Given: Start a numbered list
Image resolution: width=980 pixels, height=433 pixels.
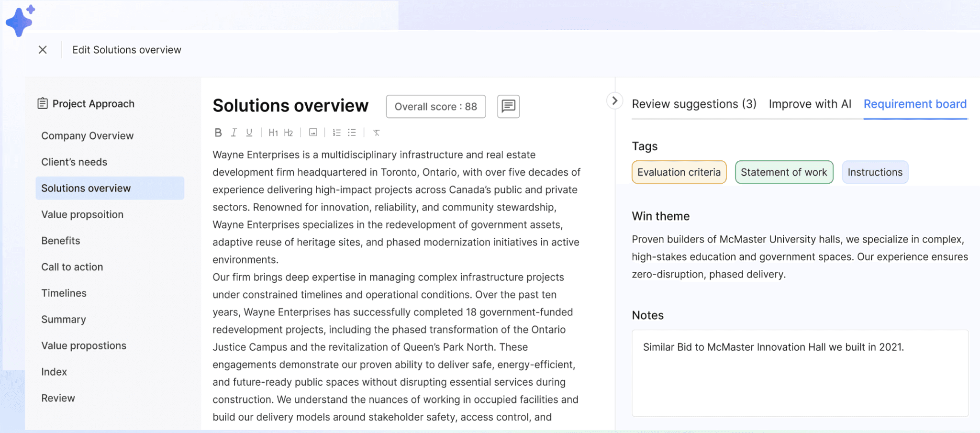Looking at the screenshot, I should click(337, 133).
